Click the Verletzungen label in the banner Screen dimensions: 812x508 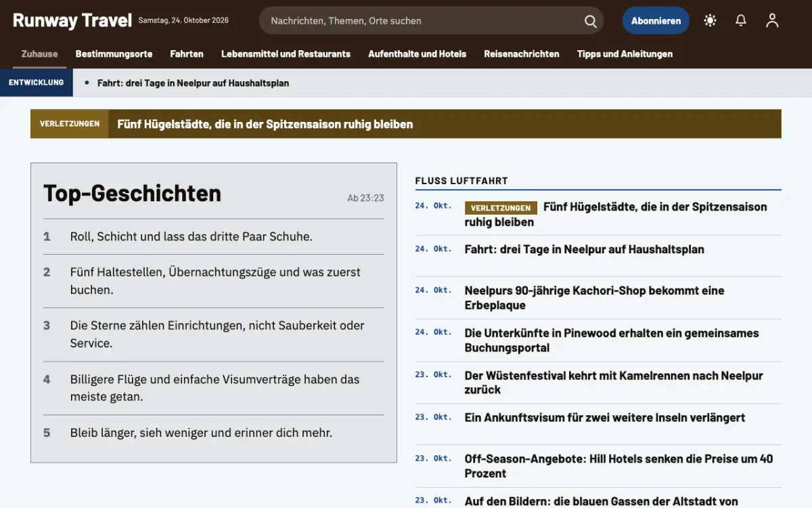(x=70, y=124)
